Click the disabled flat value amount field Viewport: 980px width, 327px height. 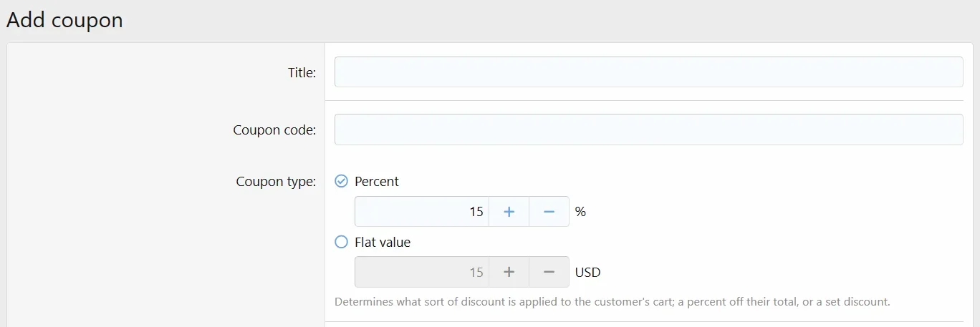[x=422, y=272]
